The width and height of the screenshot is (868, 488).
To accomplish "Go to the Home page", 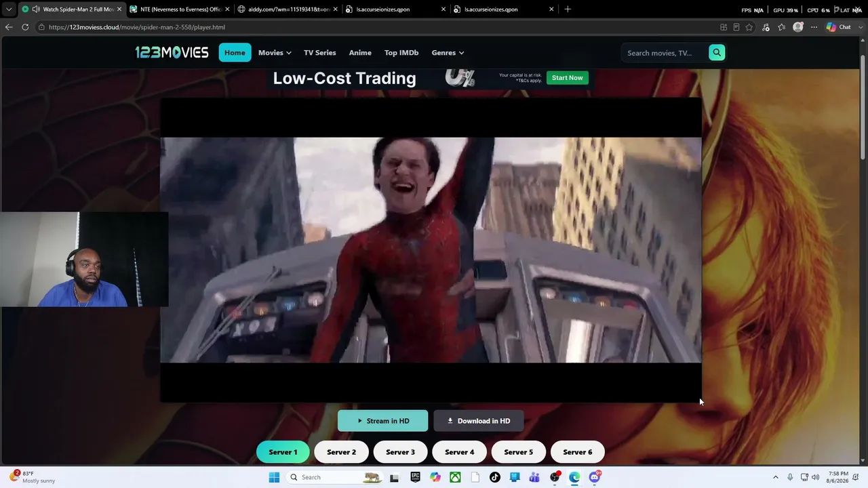I will pos(235,53).
